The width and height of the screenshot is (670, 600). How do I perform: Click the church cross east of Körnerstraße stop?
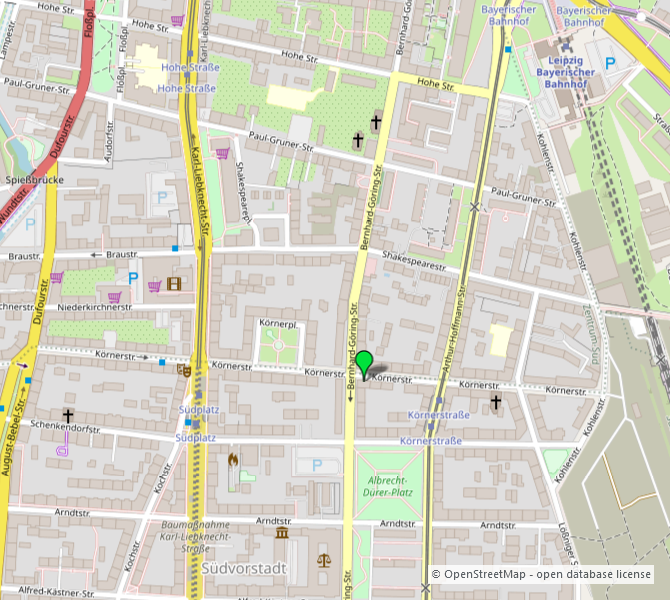click(495, 402)
